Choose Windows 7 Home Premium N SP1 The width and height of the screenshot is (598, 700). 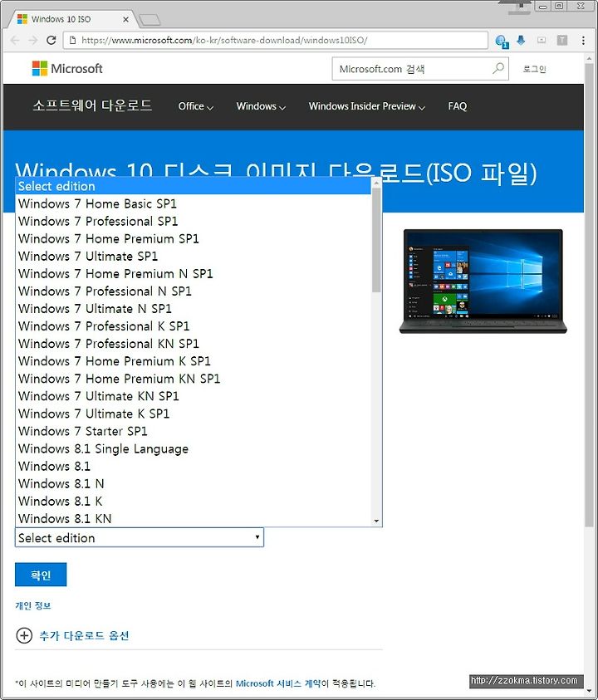point(193,273)
